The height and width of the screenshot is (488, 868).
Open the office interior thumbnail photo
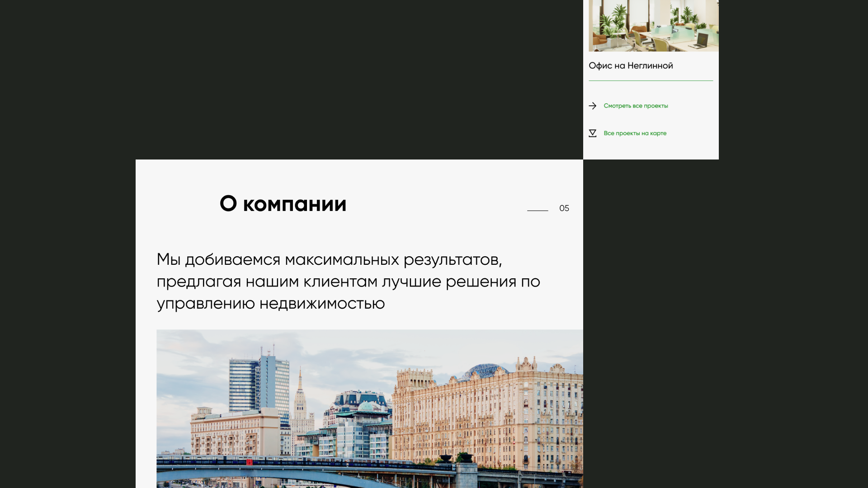point(653,25)
